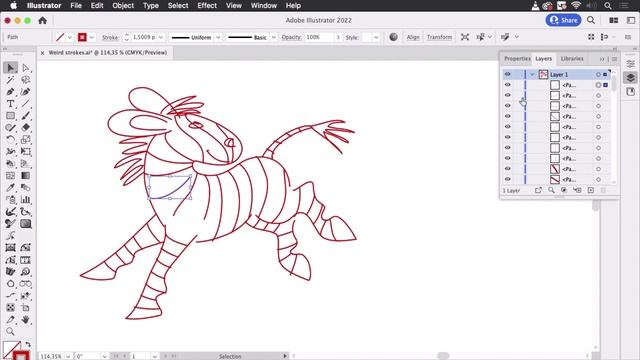Switch to the Libraries tab
This screenshot has width=640, height=360.
pos(572,59)
